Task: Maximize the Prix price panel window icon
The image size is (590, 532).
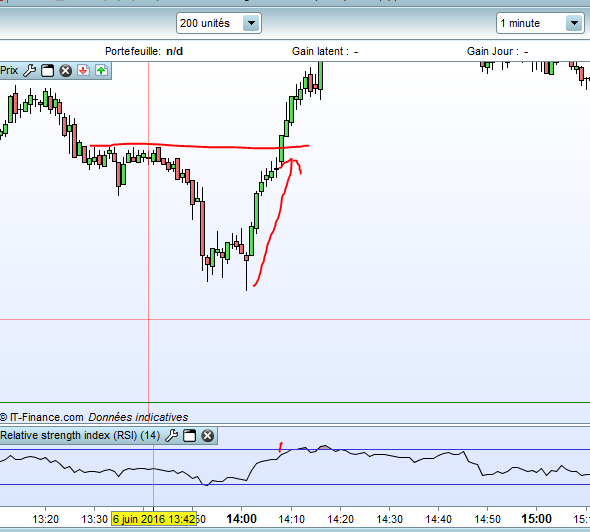Action: (47, 70)
